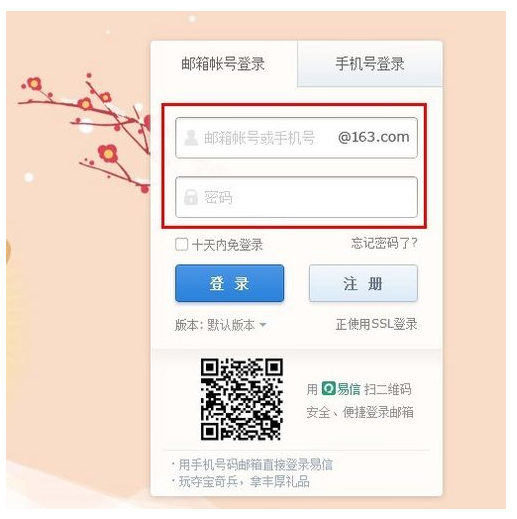The height and width of the screenshot is (519, 517).
Task: Switch to the 手机号登录 tab
Action: coord(370,63)
